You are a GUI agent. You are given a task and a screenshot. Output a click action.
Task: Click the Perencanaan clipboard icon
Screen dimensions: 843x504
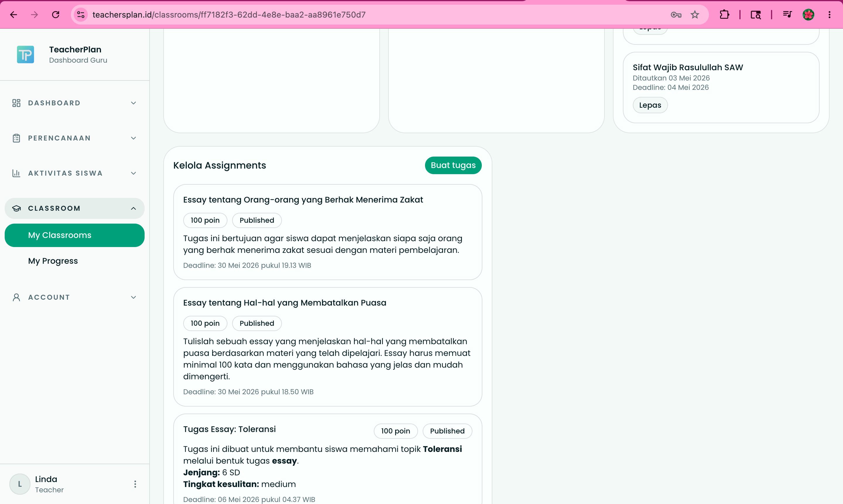(x=16, y=138)
